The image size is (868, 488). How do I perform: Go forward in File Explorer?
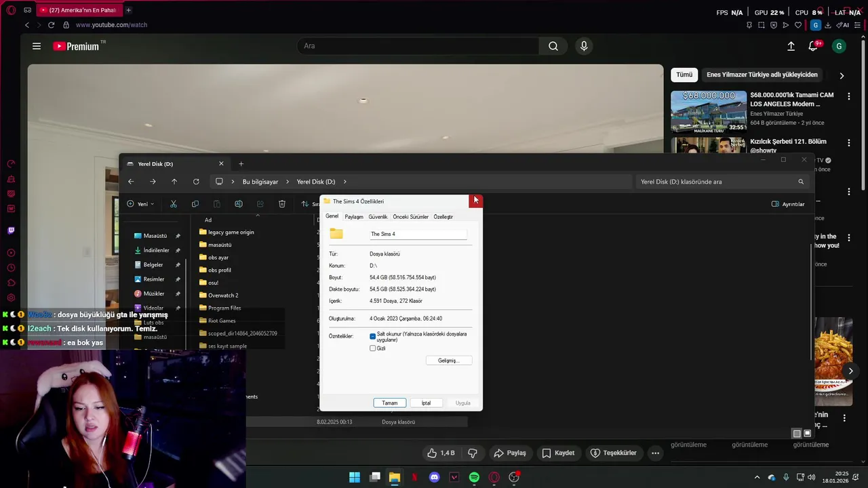tap(153, 182)
